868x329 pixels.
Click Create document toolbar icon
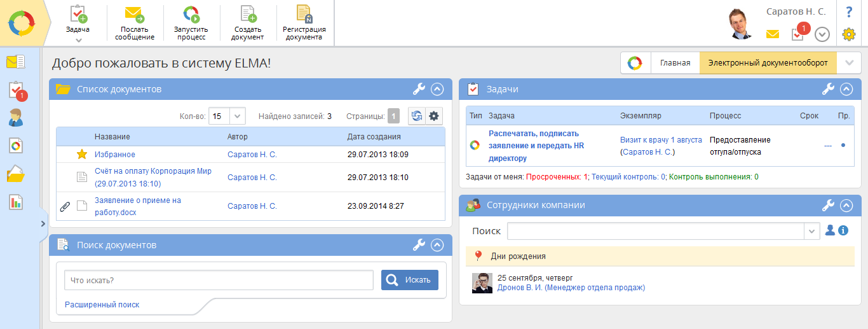[x=248, y=14]
